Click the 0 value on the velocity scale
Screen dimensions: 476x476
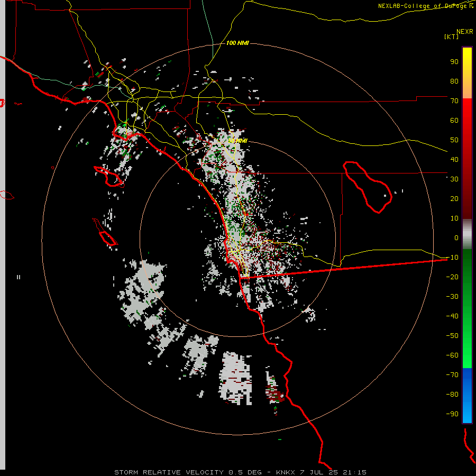[456, 237]
